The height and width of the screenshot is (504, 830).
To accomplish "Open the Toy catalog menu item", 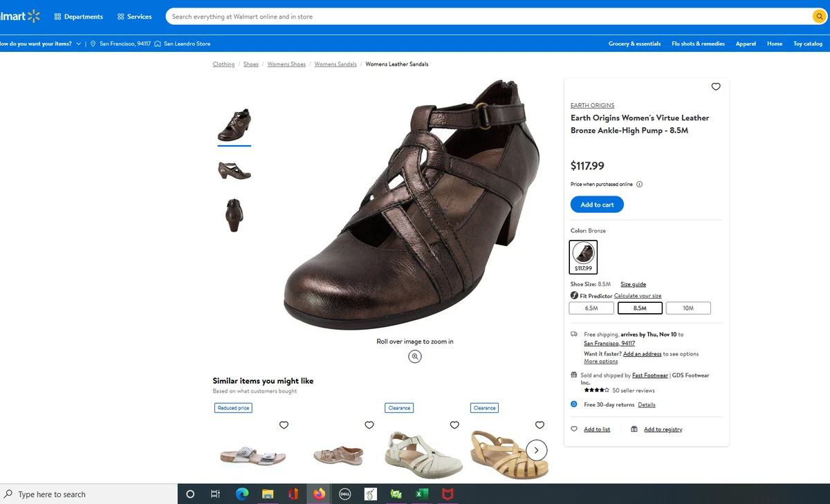I will (x=808, y=44).
